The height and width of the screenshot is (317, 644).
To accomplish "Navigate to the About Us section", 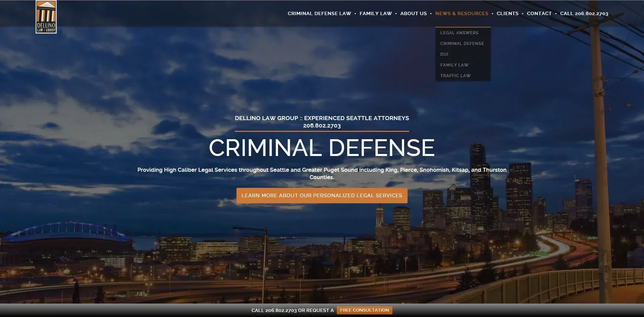I will 414,13.
